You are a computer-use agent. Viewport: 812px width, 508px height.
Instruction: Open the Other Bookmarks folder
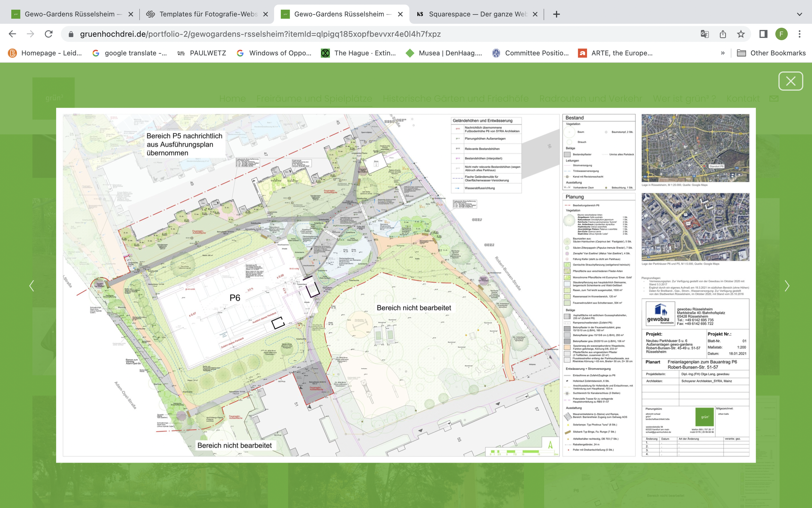point(771,53)
